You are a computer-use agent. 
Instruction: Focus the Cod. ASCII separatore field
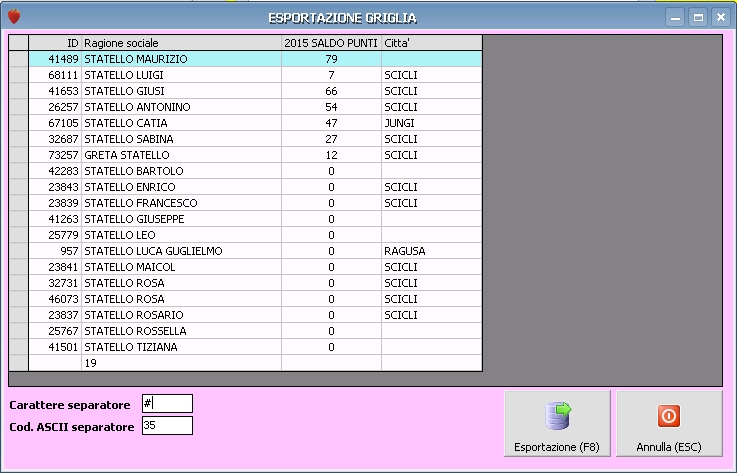(x=167, y=426)
